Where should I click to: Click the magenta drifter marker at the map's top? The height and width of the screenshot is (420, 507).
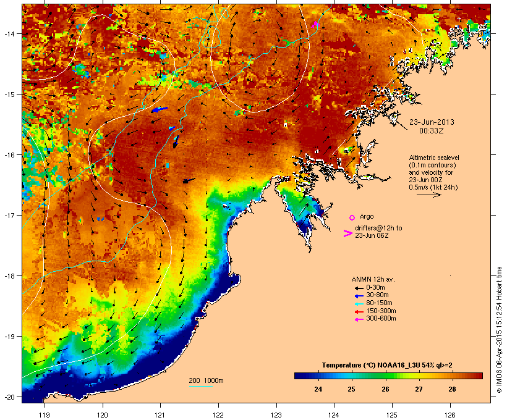point(315,25)
